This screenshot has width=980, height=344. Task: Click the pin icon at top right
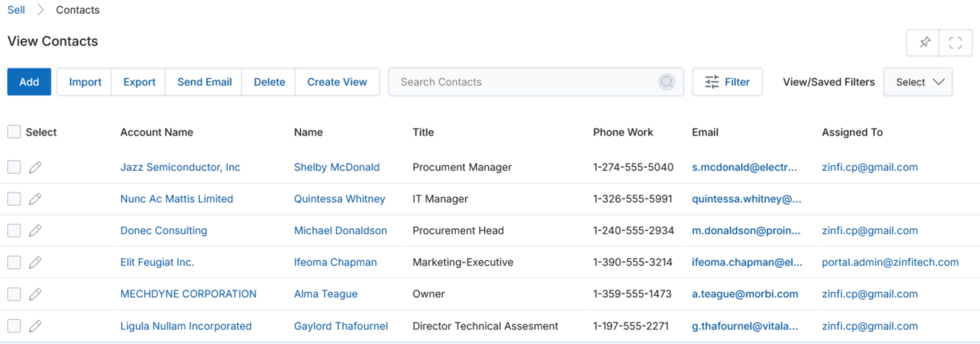click(924, 42)
